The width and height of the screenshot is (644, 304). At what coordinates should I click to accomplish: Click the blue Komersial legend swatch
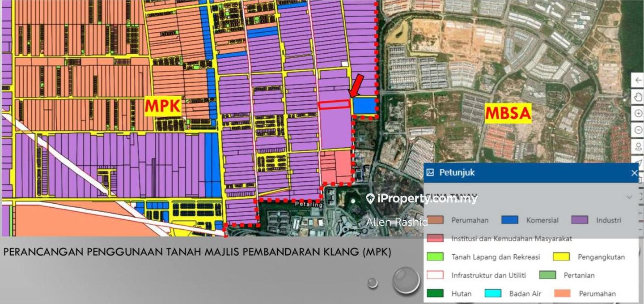point(510,220)
